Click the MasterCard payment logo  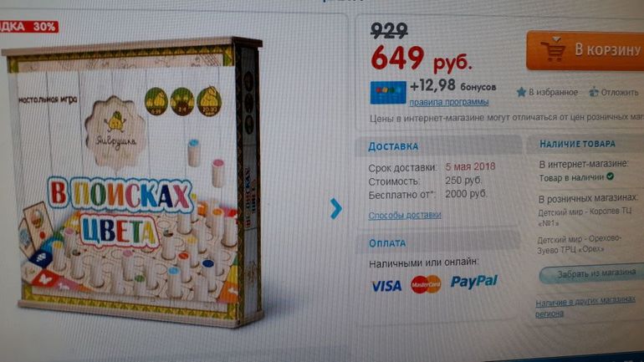pyautogui.click(x=426, y=284)
